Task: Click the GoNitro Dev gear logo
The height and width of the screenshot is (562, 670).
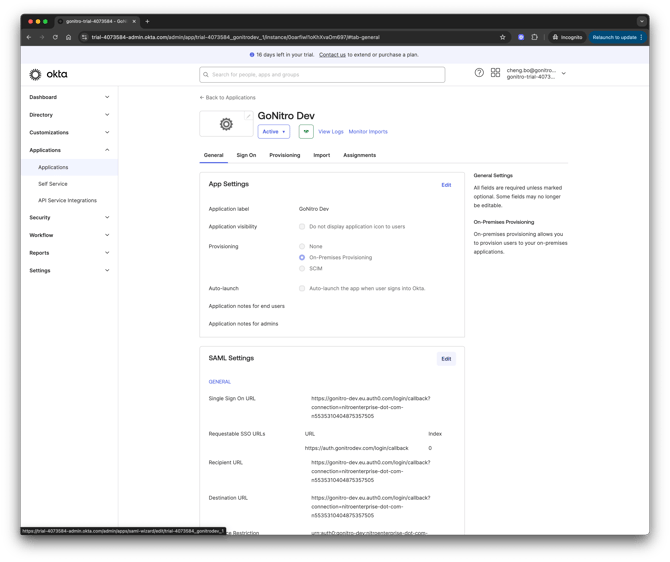Action: (x=226, y=124)
